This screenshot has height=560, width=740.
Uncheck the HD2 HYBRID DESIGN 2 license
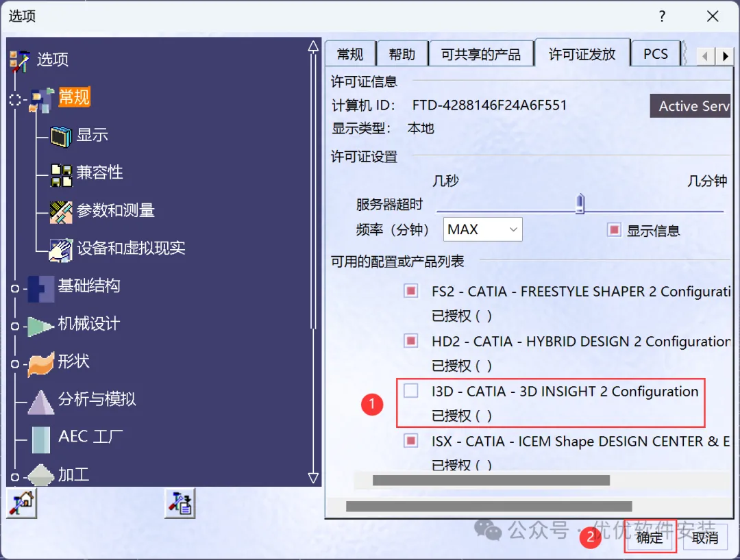coord(411,340)
